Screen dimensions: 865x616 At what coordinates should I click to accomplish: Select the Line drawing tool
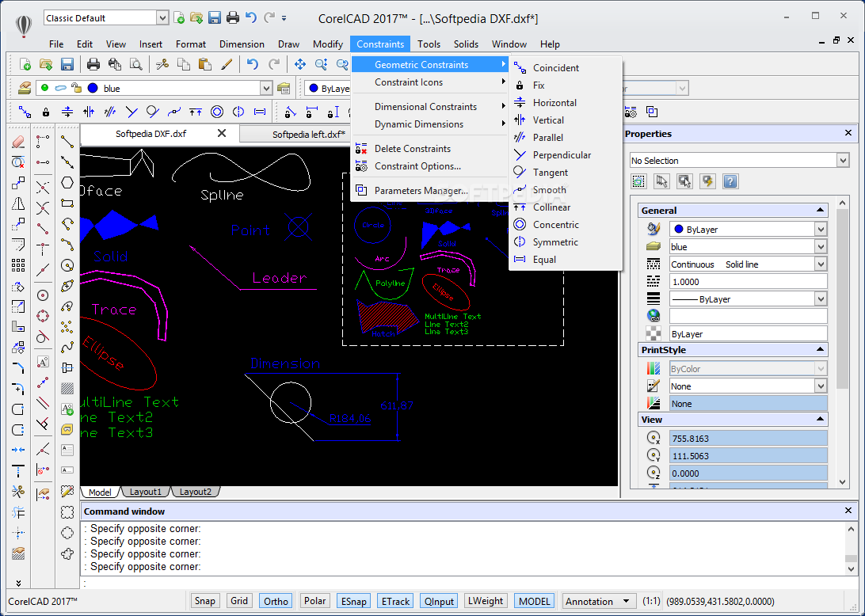tap(67, 142)
